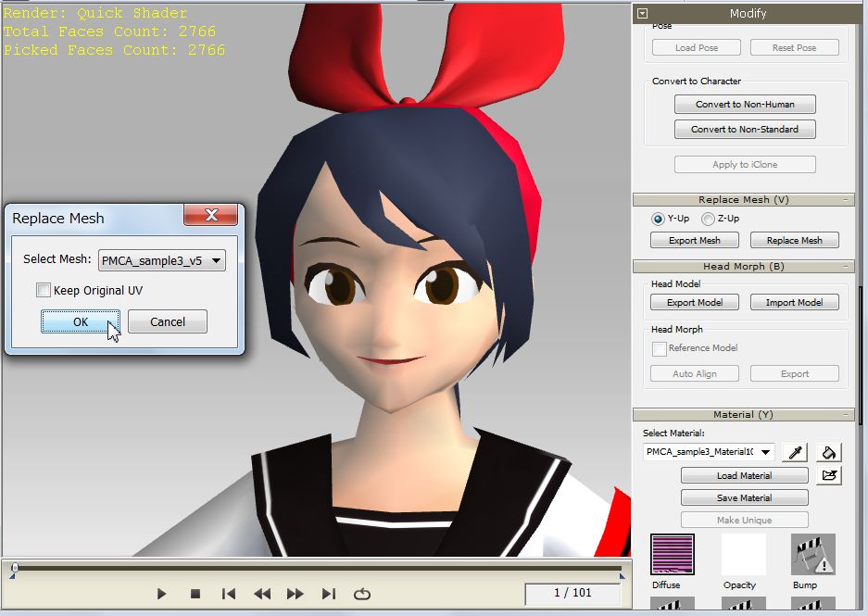Click the 'Picked Faces Count: 2766' text
868x616 pixels.
(114, 50)
